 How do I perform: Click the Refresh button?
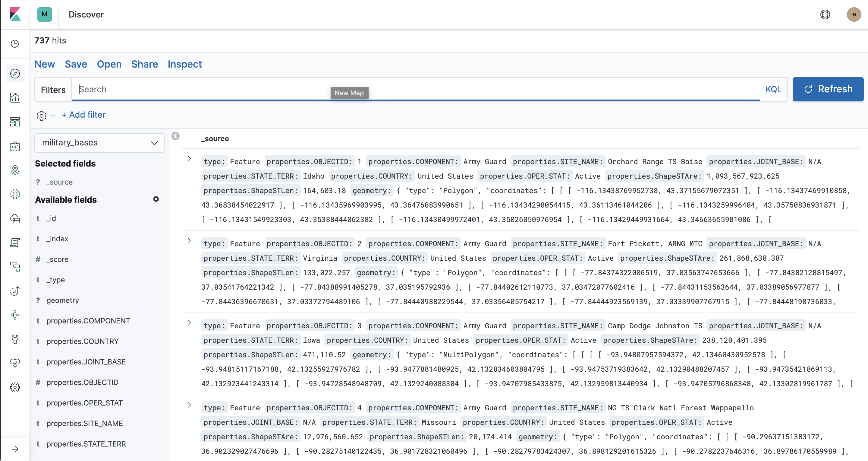coord(828,89)
